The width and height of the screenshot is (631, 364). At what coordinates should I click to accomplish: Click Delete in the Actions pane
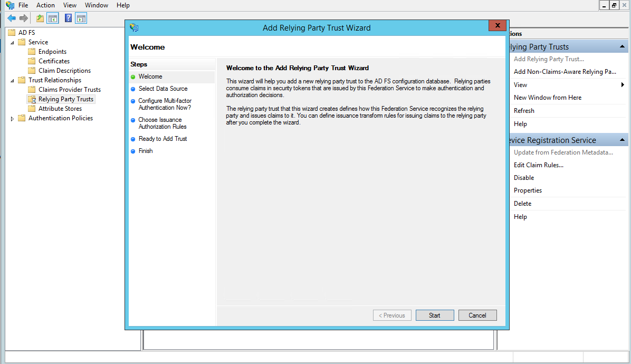tap(523, 204)
